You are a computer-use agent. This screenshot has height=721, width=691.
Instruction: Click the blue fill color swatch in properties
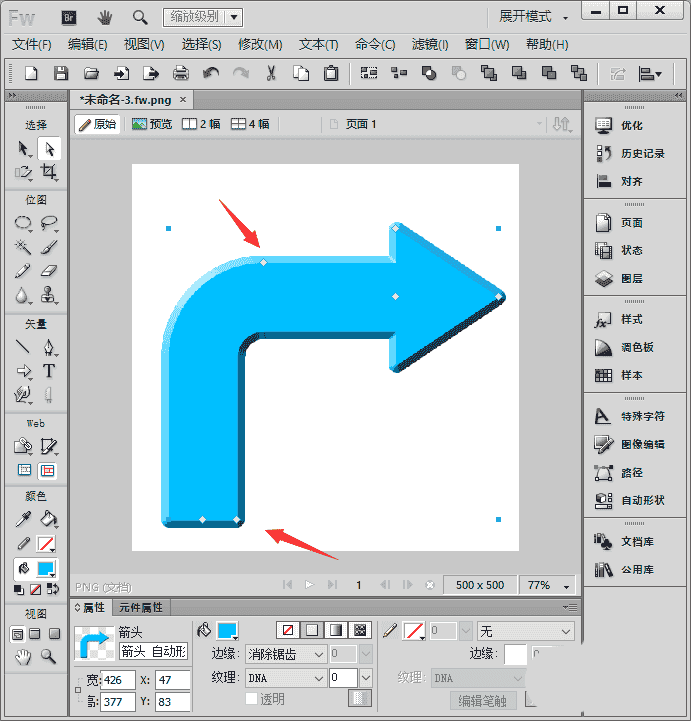click(x=227, y=630)
